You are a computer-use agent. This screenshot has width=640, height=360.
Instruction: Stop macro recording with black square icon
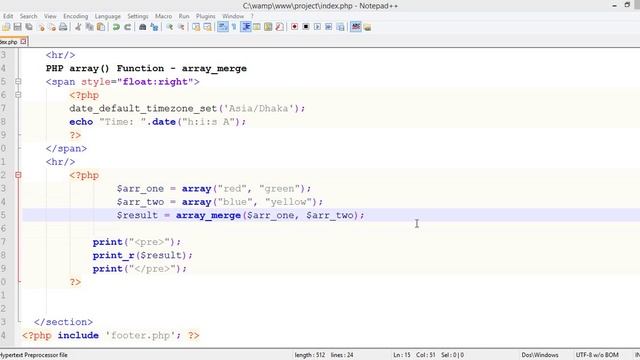pyautogui.click(x=306, y=27)
